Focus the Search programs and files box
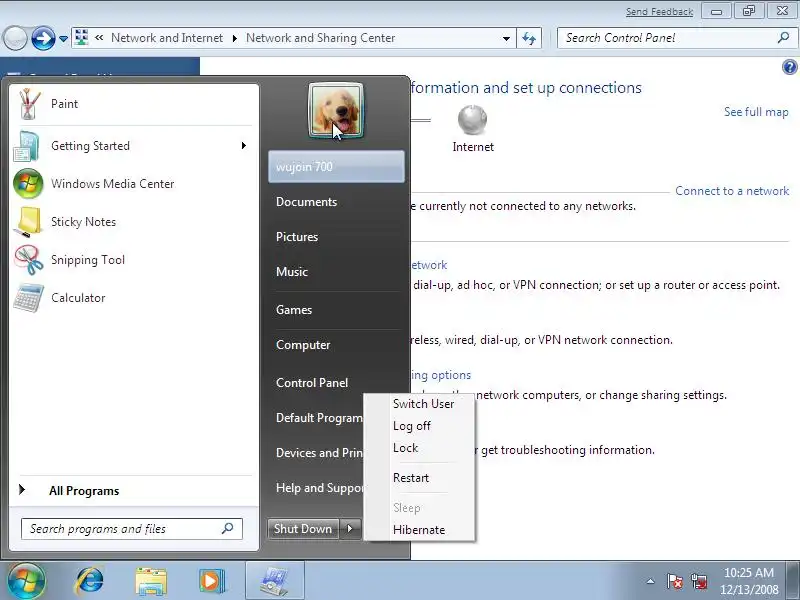Screen dimensions: 800x600 [x=132, y=529]
